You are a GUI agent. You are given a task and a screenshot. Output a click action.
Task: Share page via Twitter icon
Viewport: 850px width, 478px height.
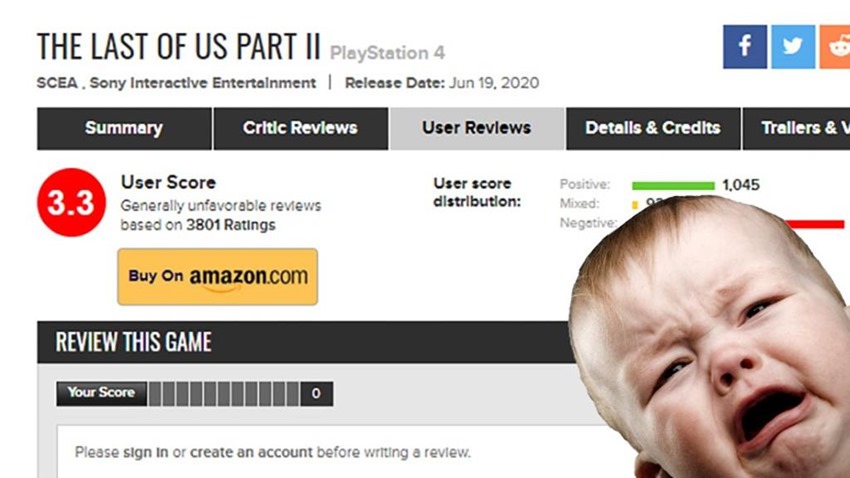tap(793, 47)
